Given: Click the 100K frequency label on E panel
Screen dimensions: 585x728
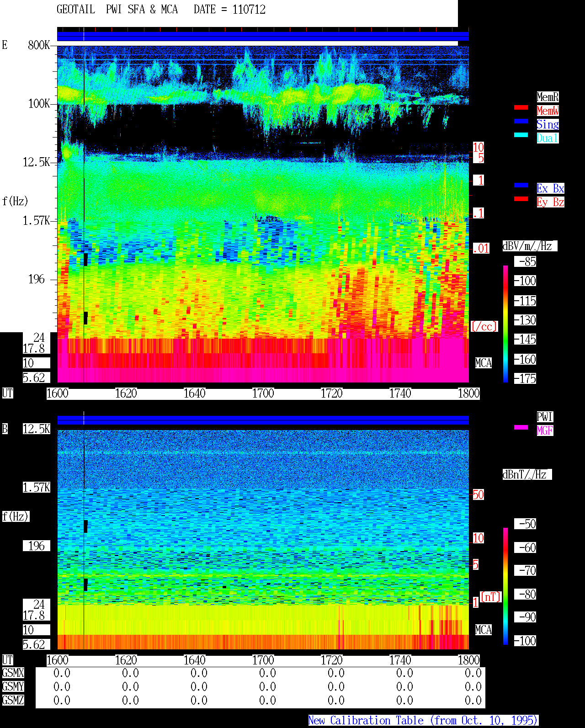Looking at the screenshot, I should 39,103.
